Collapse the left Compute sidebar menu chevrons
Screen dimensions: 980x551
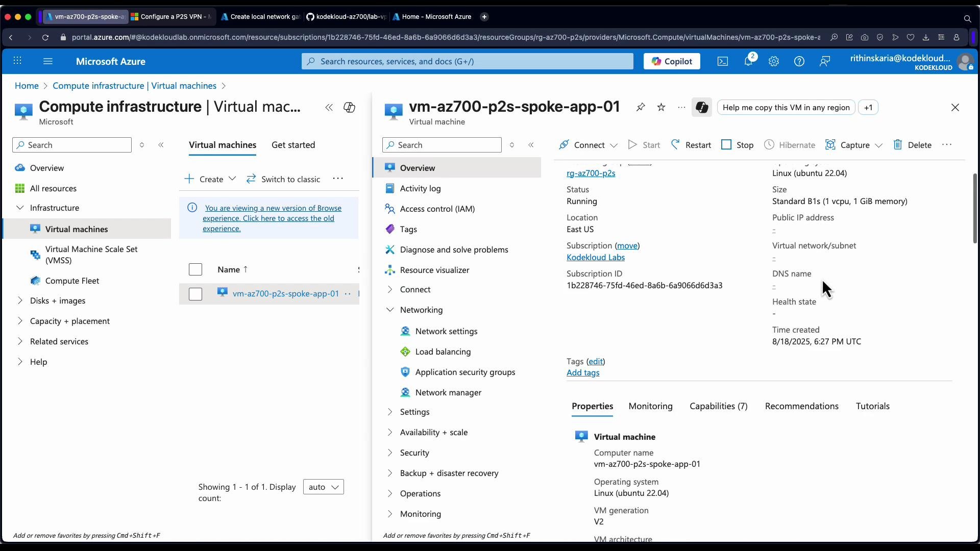click(161, 145)
